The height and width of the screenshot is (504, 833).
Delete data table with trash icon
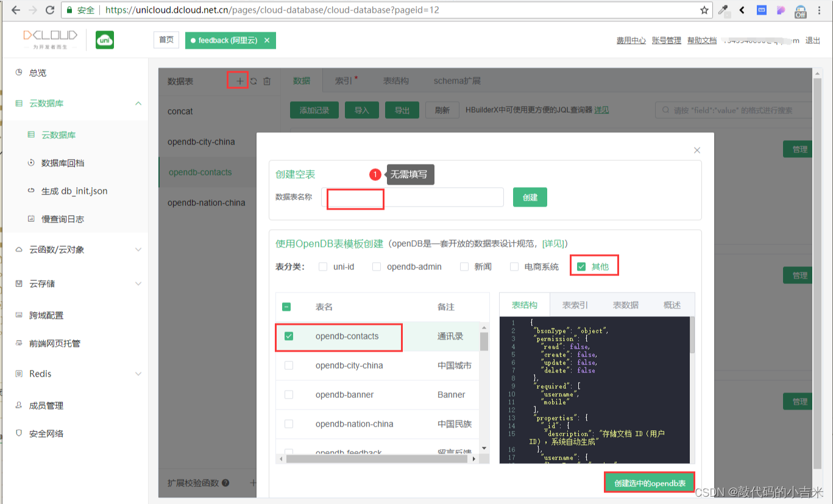pos(267,81)
